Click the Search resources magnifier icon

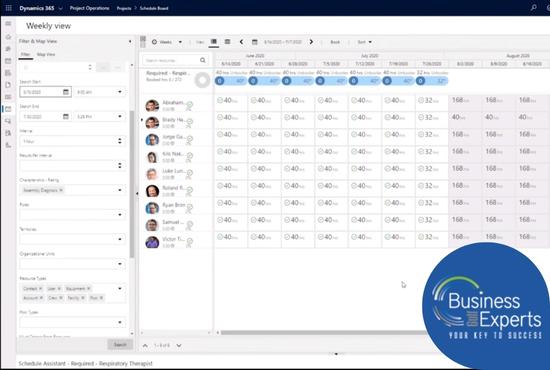coord(203,60)
